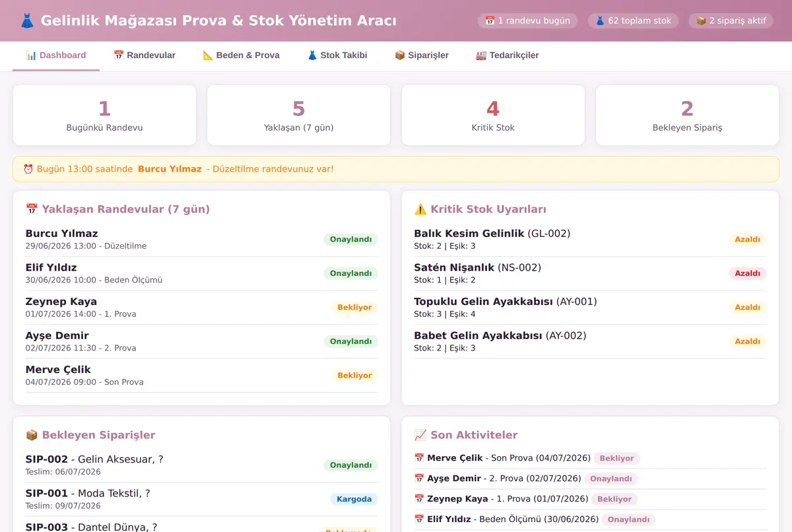Image resolution: width=792 pixels, height=532 pixels.
Task: Open the Siparişler tab
Action: coord(422,55)
